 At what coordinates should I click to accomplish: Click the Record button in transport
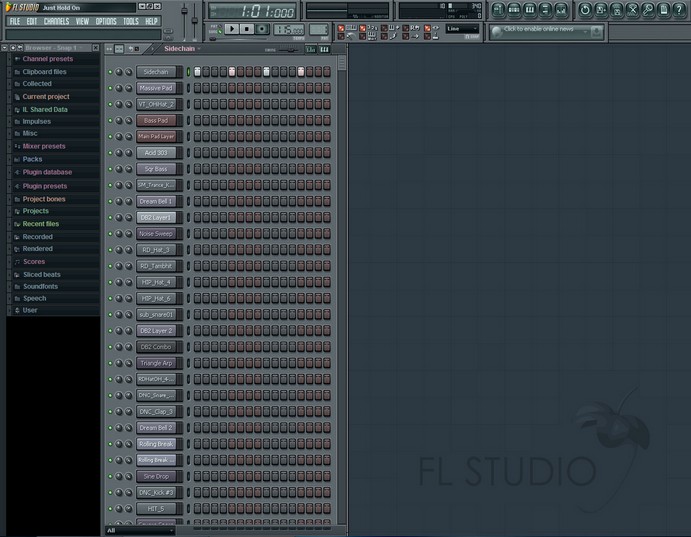coord(262,29)
